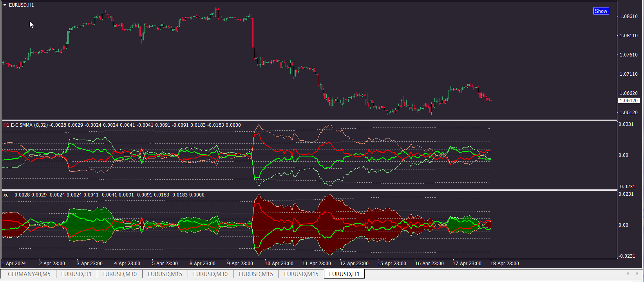Click 0.0231 scale value in SMMA indicator window
This screenshot has height=282, width=644.
click(x=626, y=124)
